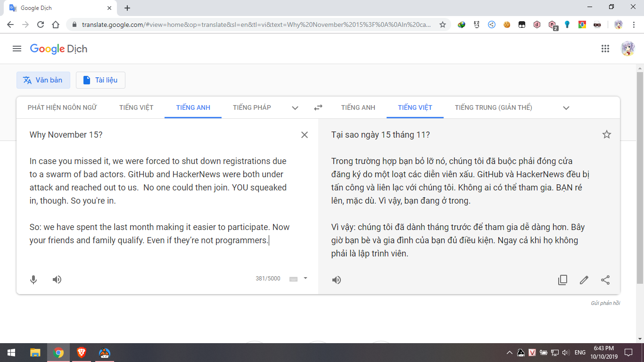Viewport: 644px width, 362px height.
Task: Click the '381/5000' character counter
Action: pos(268,279)
